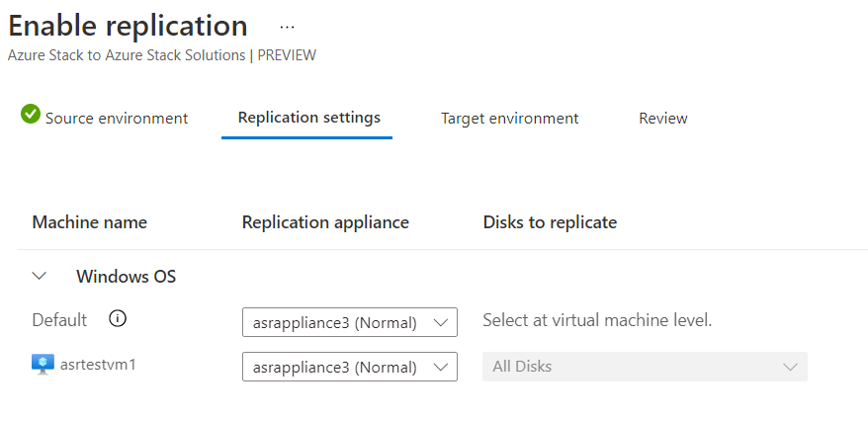The image size is (868, 421).
Task: Switch to the Source environment tab
Action: 116,119
